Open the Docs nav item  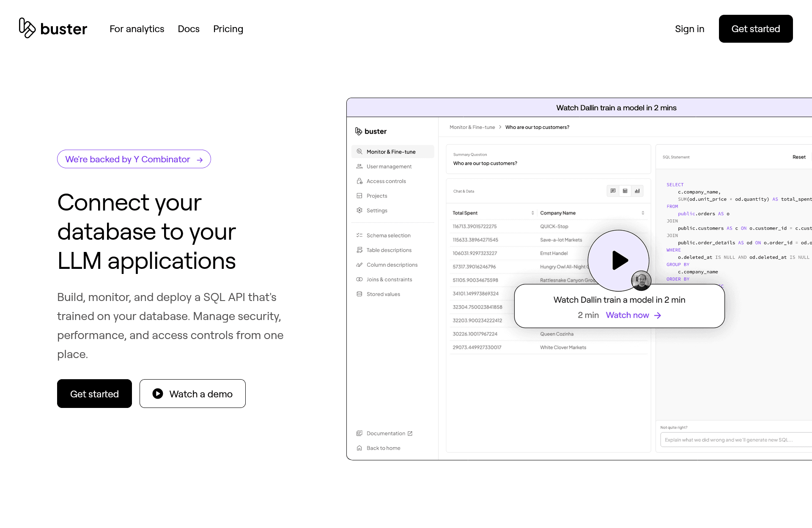[189, 29]
